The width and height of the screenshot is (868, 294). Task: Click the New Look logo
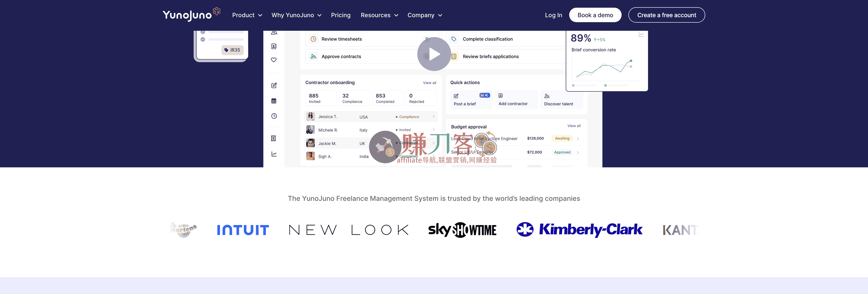349,230
